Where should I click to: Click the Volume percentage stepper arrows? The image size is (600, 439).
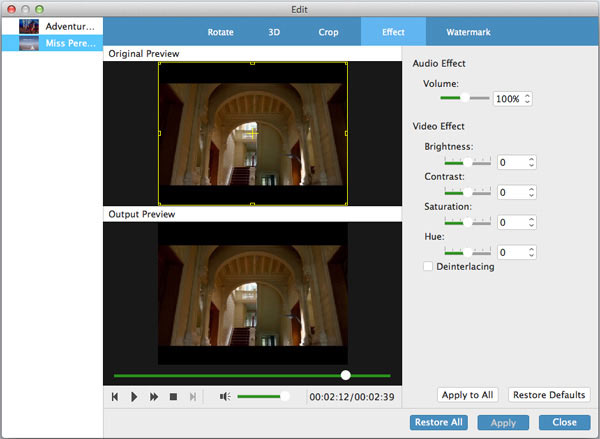coord(527,99)
